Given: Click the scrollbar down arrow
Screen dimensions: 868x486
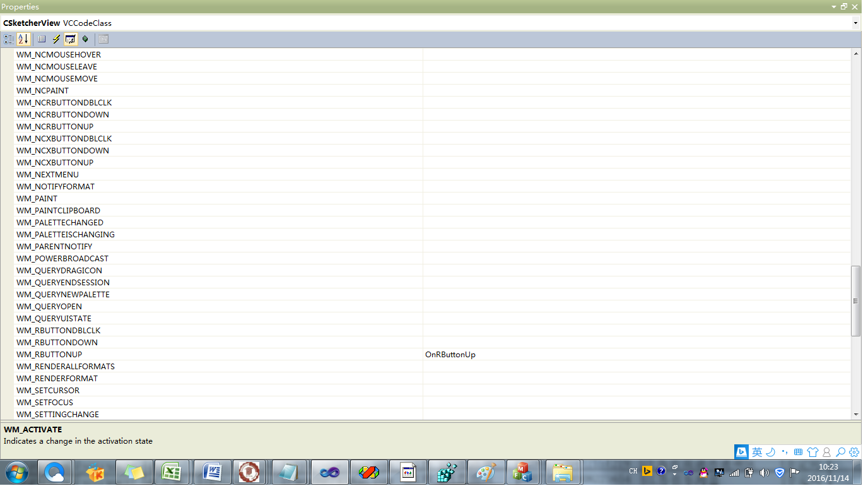Looking at the screenshot, I should (x=856, y=415).
